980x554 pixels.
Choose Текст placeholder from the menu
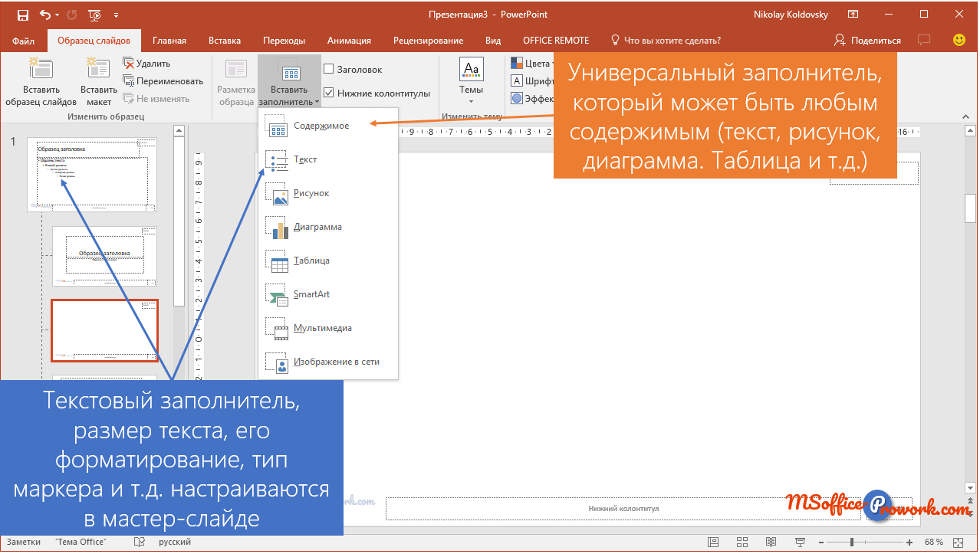point(328,159)
